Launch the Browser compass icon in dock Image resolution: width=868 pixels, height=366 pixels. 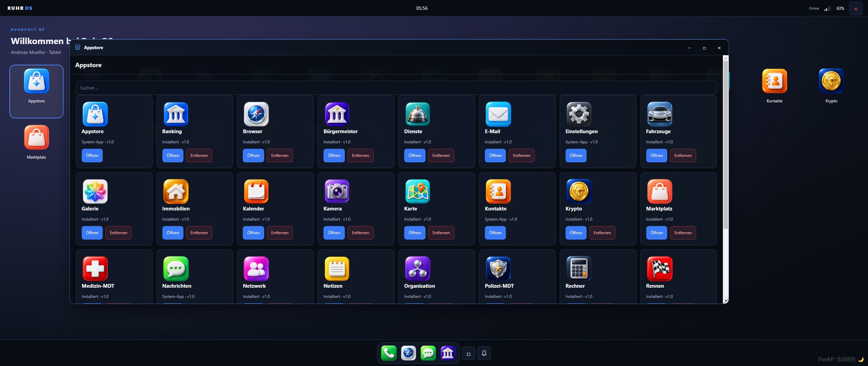pos(408,353)
